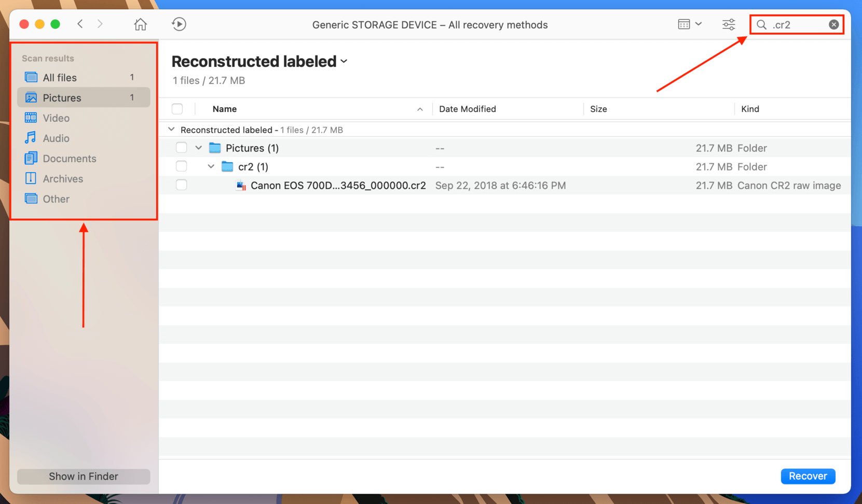Check the Pictures (1) folder checkbox
862x504 pixels.
181,148
